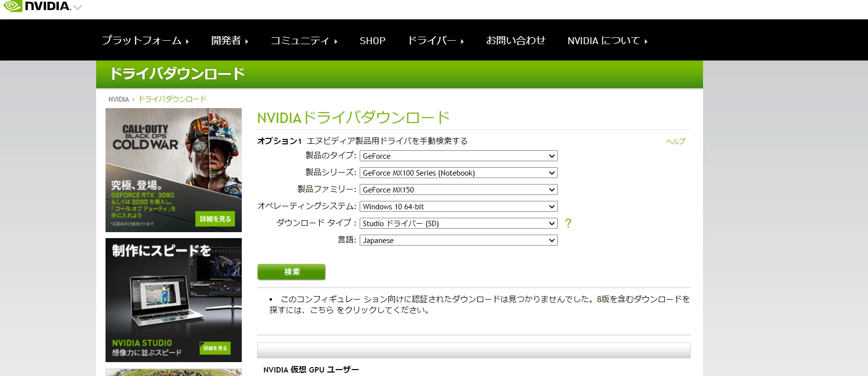
Task: Click 詳細を見る on NVIDIA Studio banner
Action: (215, 348)
